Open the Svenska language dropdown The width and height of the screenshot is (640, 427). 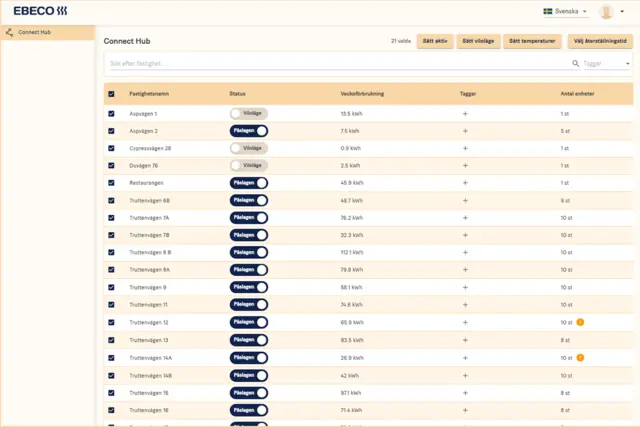point(565,11)
